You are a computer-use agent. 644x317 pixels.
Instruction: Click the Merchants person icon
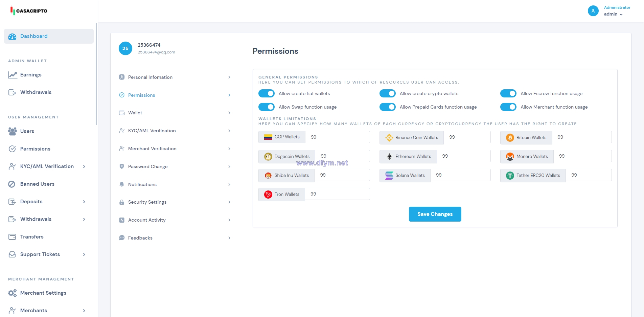(12, 311)
